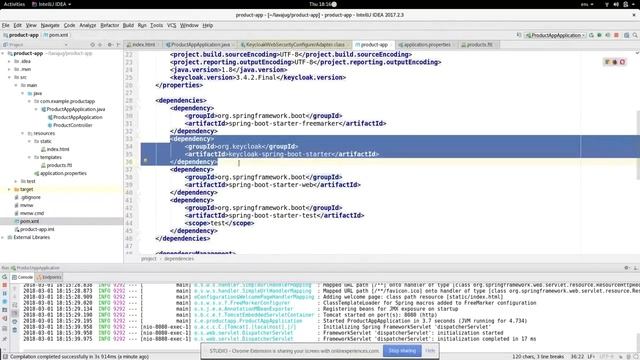
Task: Open the Refactor menu
Action: point(109,25)
